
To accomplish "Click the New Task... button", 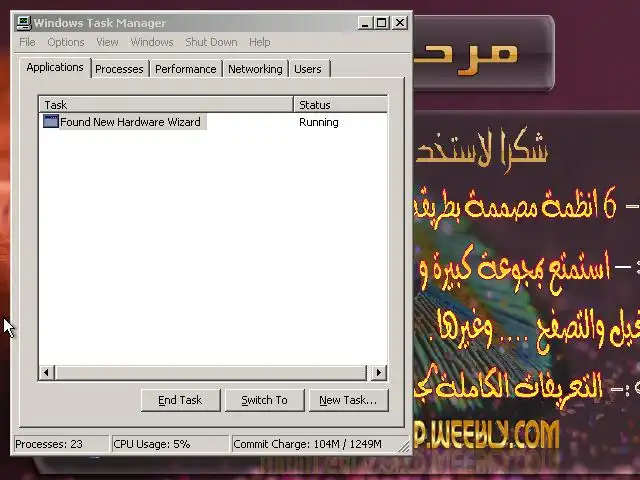I will pos(349,400).
